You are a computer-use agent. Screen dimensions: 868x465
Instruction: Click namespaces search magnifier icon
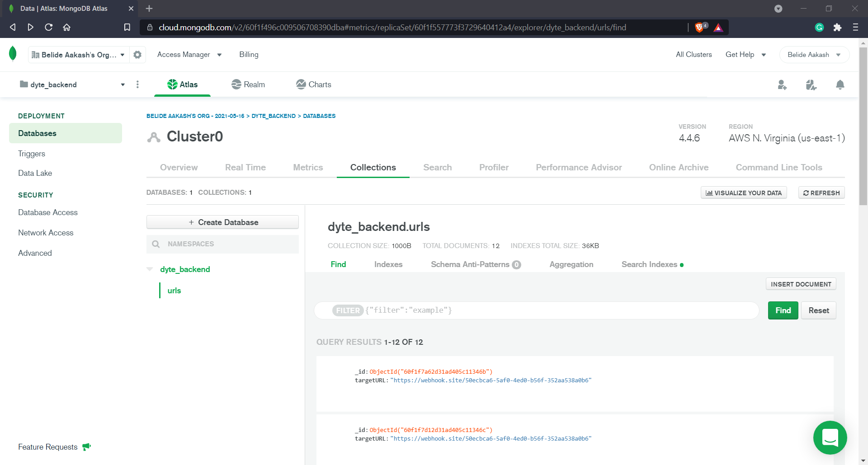156,244
